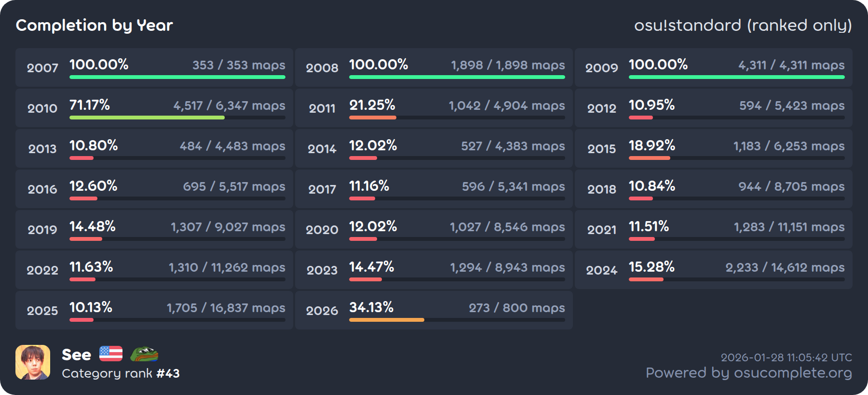This screenshot has width=868, height=395.
Task: Click the Completion by Year title
Action: pos(94,25)
